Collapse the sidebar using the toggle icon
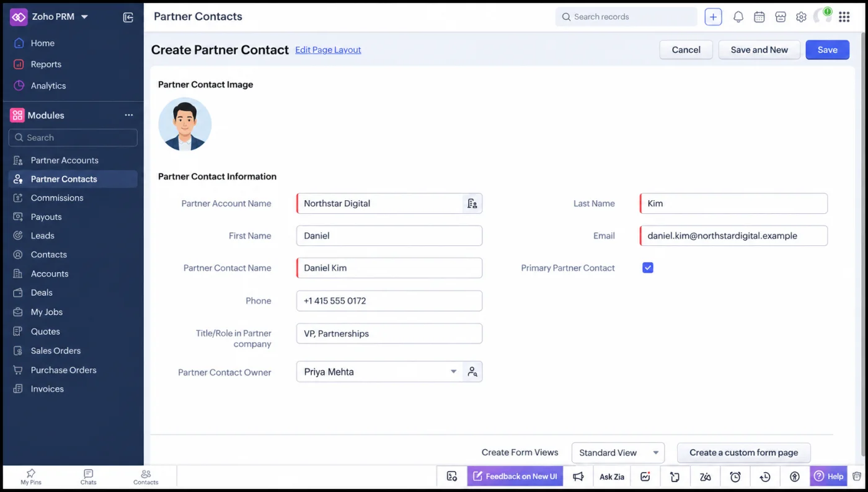868x492 pixels. coord(128,17)
